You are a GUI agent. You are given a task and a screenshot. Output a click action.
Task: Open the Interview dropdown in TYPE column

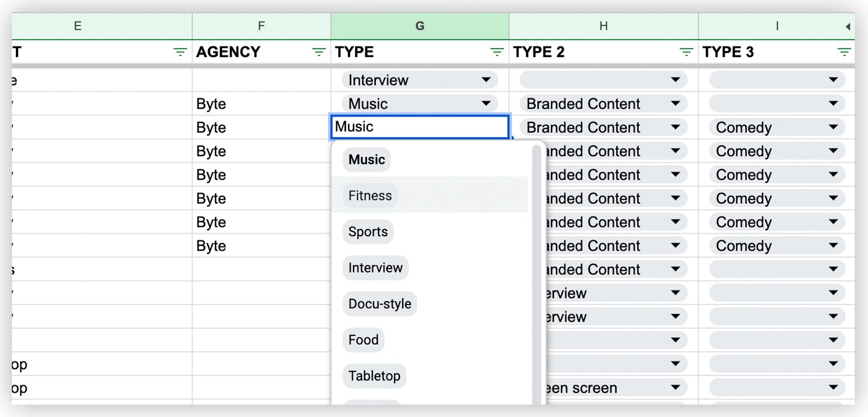(486, 80)
